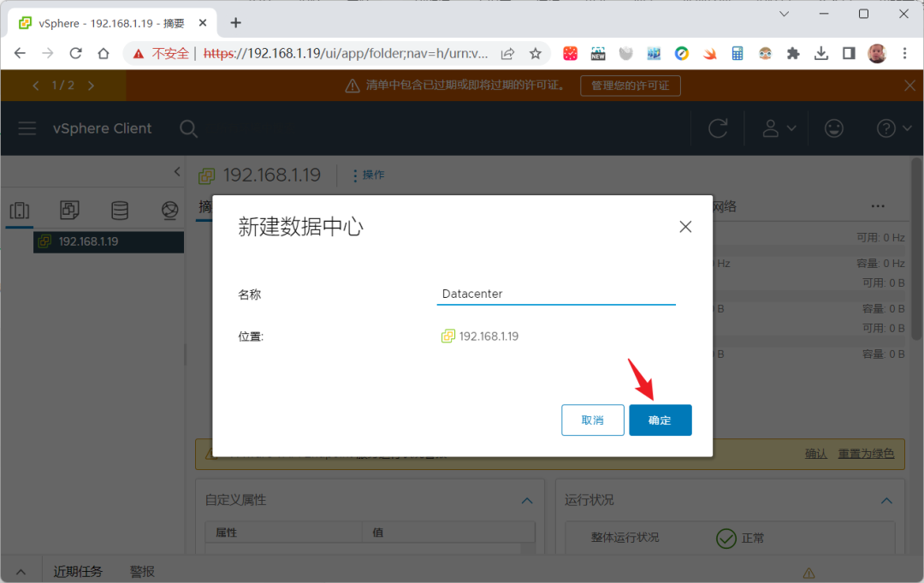Open the 近期任务 tab

coord(78,571)
